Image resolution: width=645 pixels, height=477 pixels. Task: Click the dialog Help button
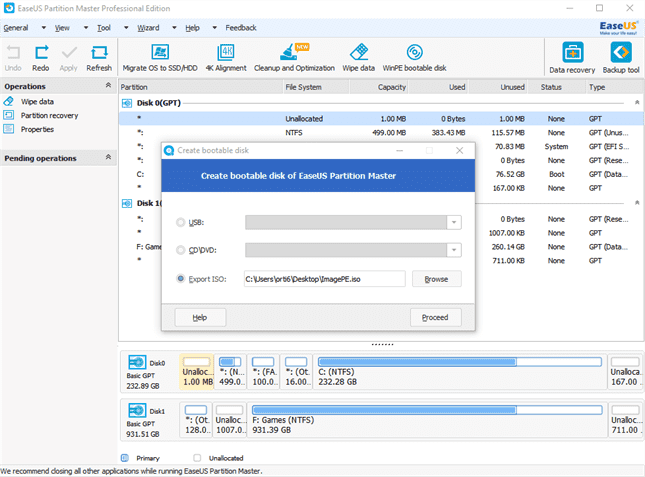[x=200, y=317]
